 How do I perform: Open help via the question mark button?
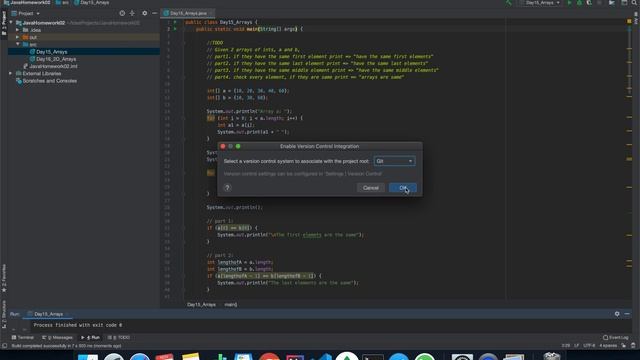tap(227, 188)
